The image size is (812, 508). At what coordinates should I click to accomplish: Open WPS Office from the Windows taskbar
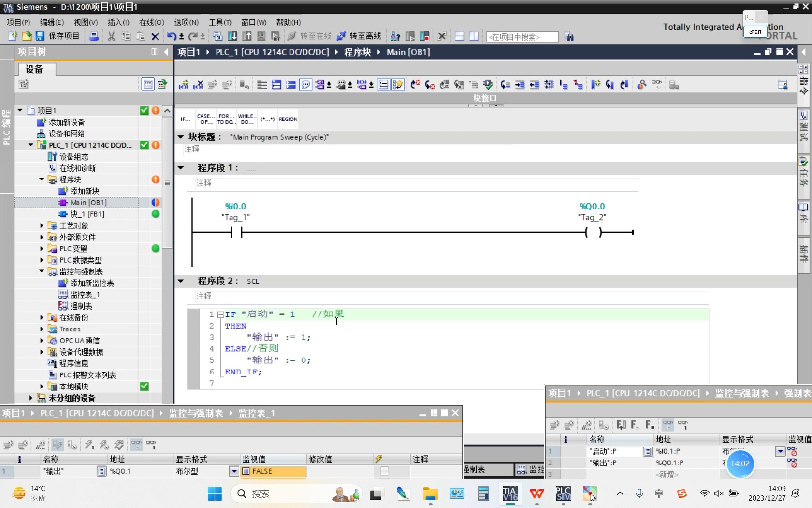point(536,494)
